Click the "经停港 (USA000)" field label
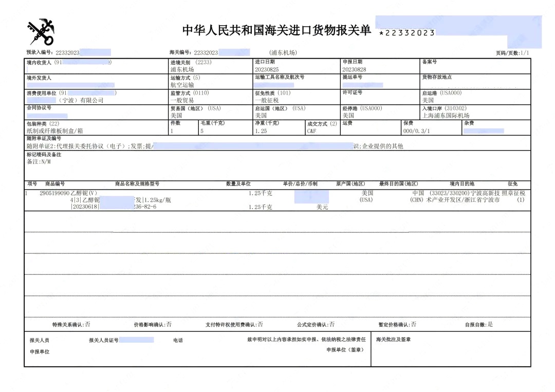 [362, 108]
